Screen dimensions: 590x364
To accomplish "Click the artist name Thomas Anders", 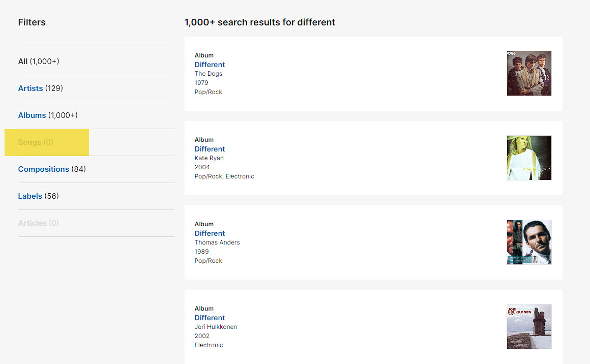I will pyautogui.click(x=217, y=242).
